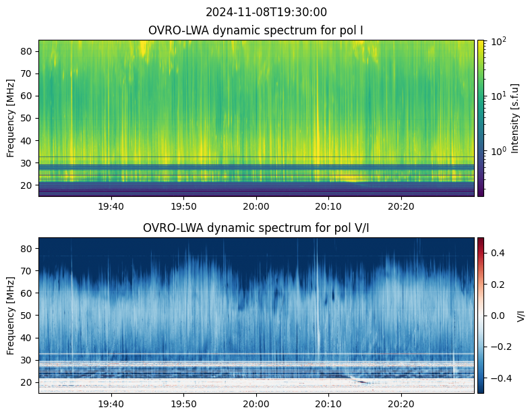
Task: Click the 2024-11-08T19:30:00 figure title
Action: pos(266,12)
